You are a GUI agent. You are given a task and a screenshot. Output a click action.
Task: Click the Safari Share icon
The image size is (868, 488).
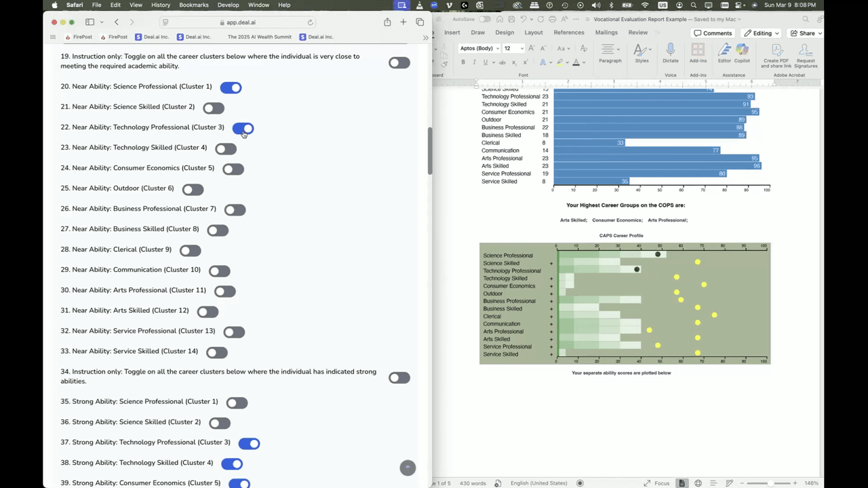pos(387,22)
